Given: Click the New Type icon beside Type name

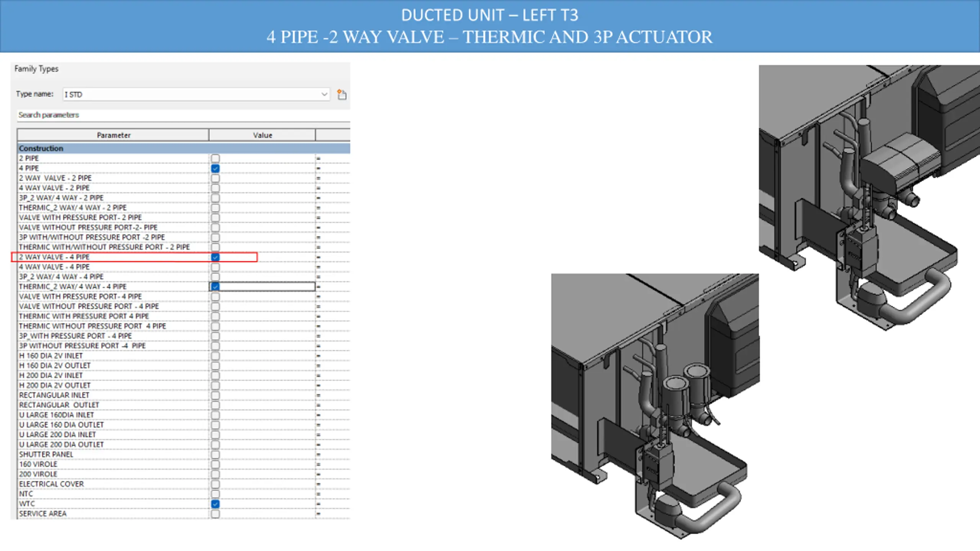Looking at the screenshot, I should click(341, 94).
